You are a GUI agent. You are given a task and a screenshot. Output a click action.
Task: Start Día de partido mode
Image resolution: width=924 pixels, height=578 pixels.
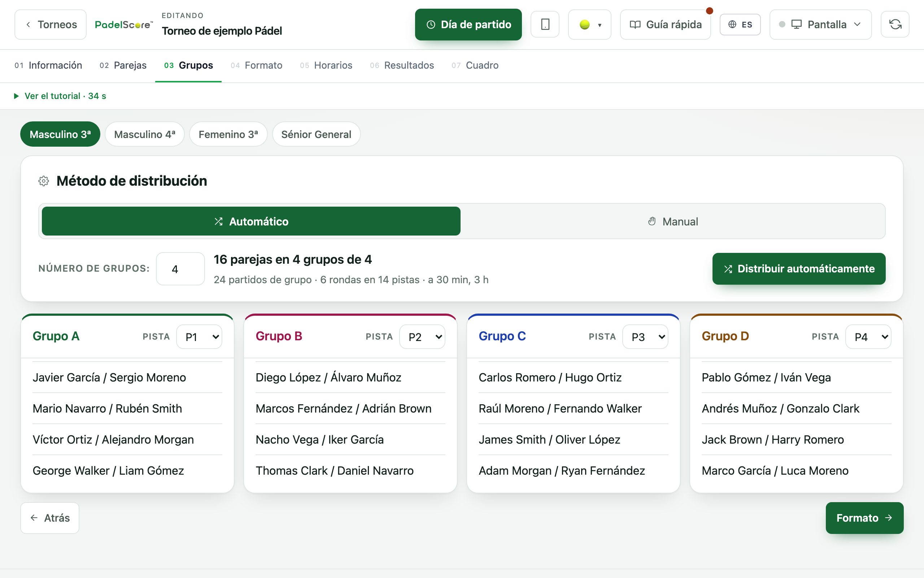(x=468, y=25)
